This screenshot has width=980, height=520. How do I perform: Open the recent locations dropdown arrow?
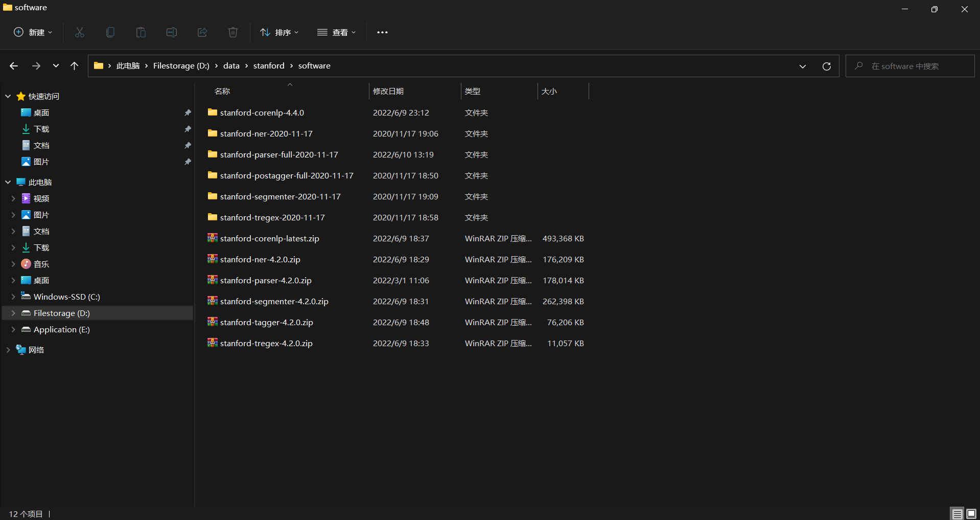(x=56, y=66)
